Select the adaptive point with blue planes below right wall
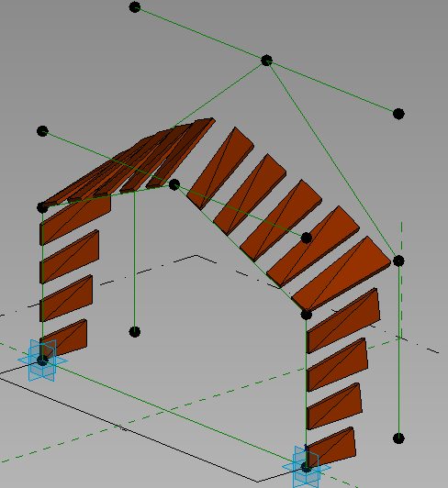Viewport: 448px width, 488px height. [x=307, y=468]
